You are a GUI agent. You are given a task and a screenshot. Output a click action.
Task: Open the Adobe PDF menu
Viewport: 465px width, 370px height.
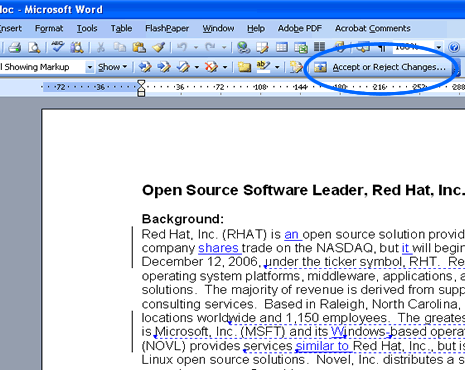[x=300, y=29]
